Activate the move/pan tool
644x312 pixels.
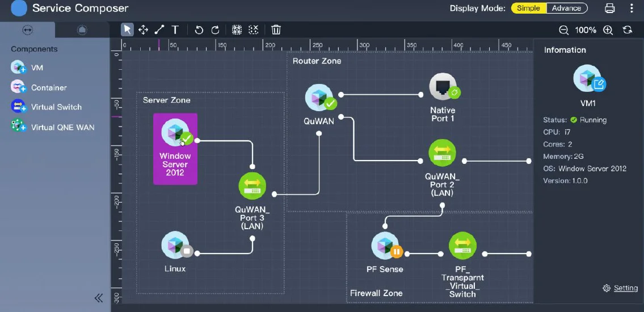pos(144,29)
